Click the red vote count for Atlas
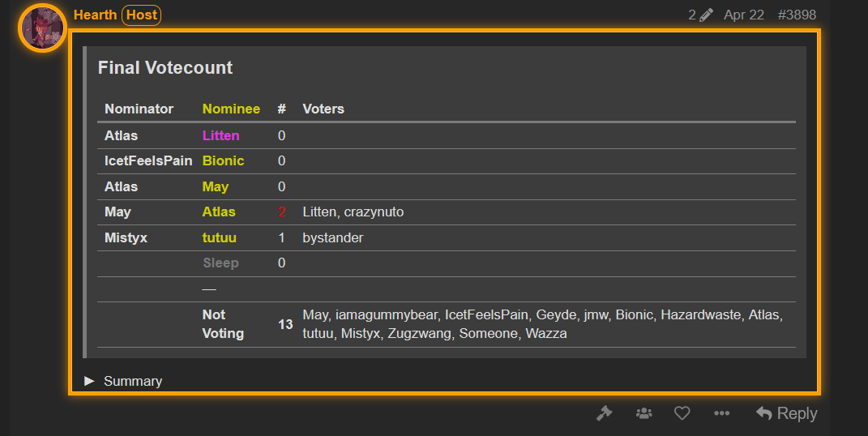The height and width of the screenshot is (436, 868). 282,212
